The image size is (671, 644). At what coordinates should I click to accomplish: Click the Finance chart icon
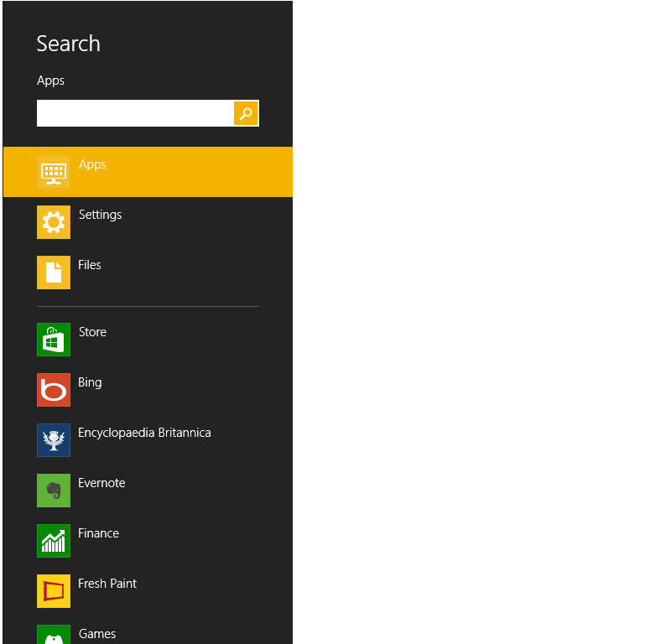point(54,541)
